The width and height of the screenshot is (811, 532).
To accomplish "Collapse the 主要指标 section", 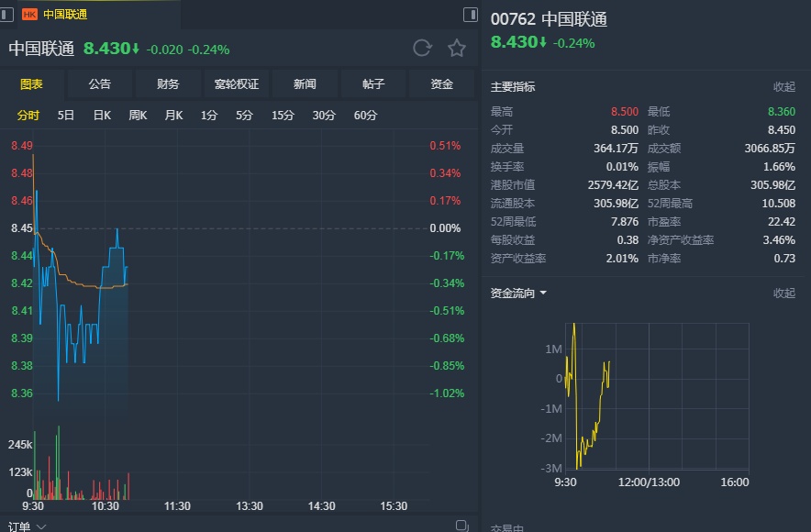I will point(784,87).
